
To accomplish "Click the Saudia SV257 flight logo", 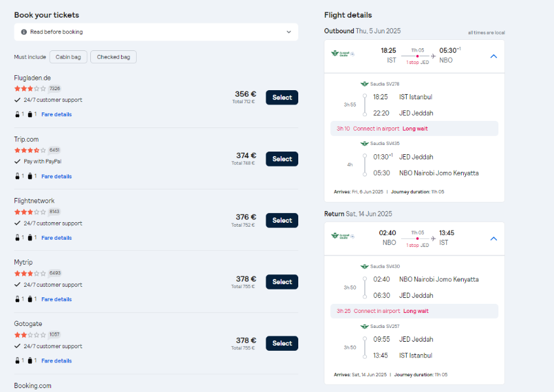I will [x=364, y=327].
